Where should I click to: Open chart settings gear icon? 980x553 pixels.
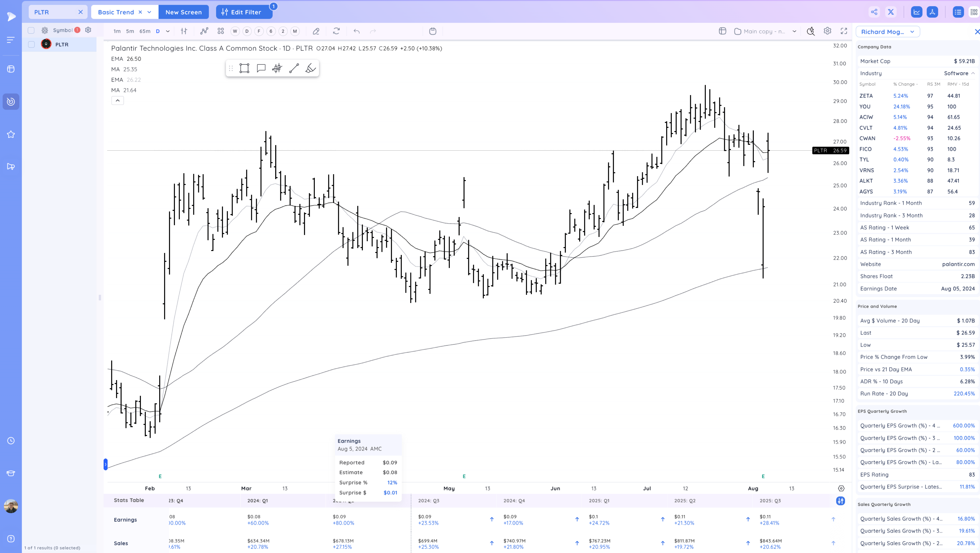click(827, 31)
